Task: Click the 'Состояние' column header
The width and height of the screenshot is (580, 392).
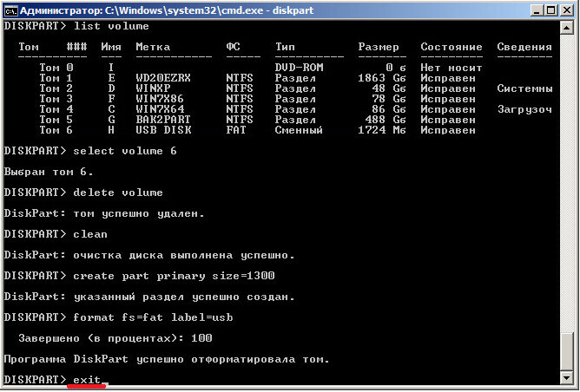Action: (451, 47)
